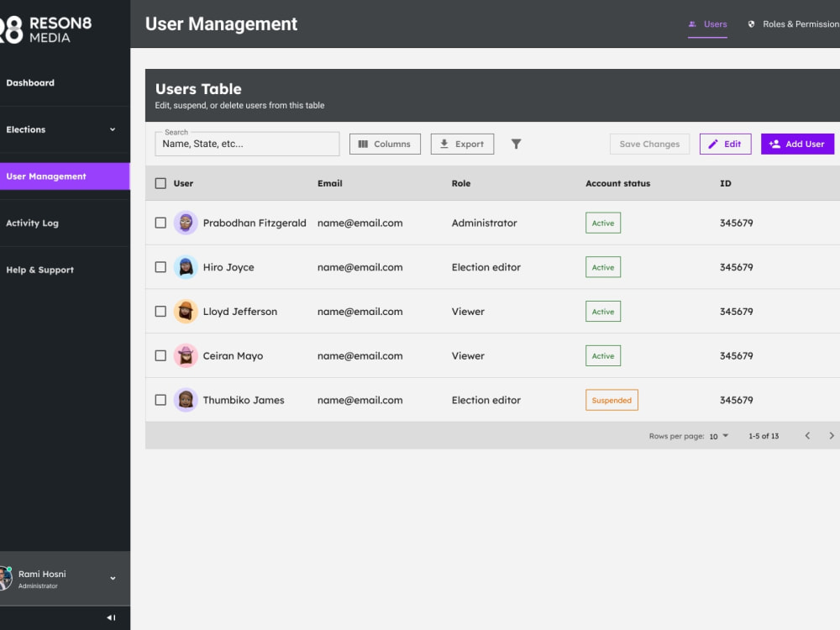Click Hiro Joyce's Election editor role
840x630 pixels.
coord(486,267)
